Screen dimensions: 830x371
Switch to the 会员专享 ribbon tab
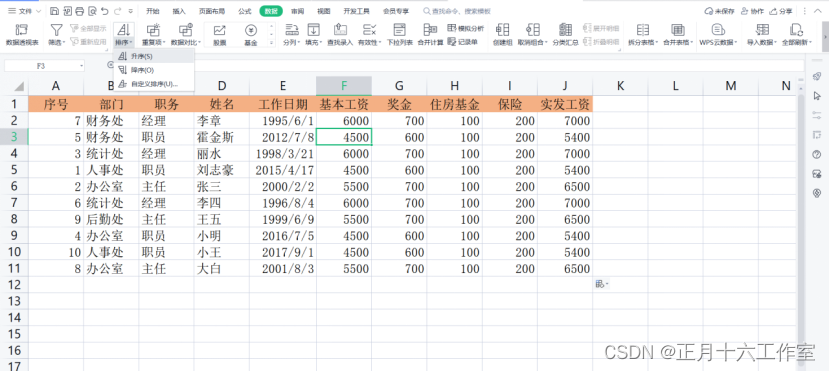tap(396, 11)
